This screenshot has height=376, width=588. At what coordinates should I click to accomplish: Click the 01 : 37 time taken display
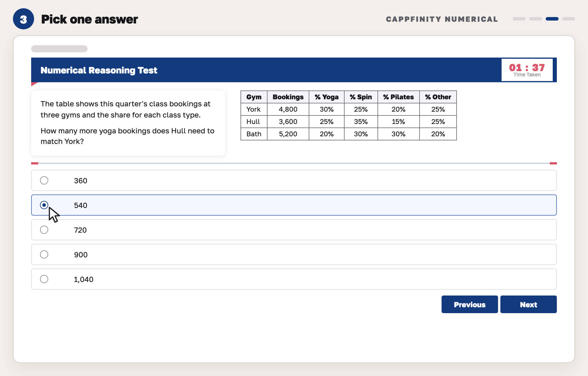[x=527, y=70]
